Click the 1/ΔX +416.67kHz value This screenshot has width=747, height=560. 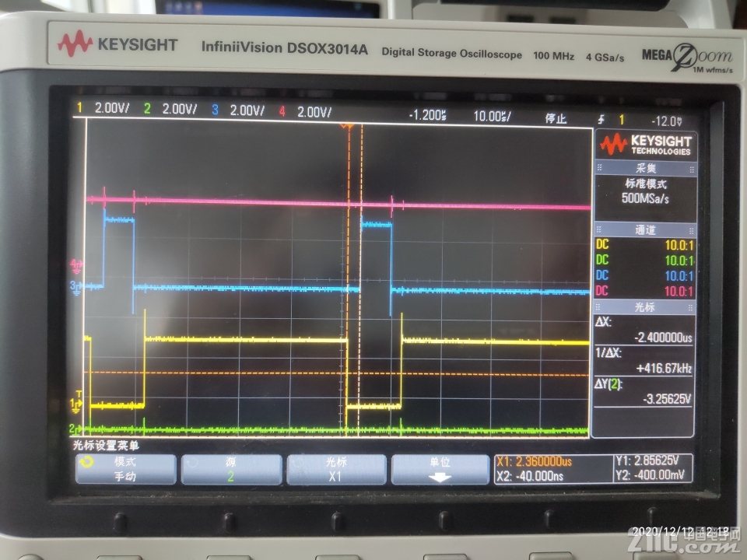[x=664, y=368]
